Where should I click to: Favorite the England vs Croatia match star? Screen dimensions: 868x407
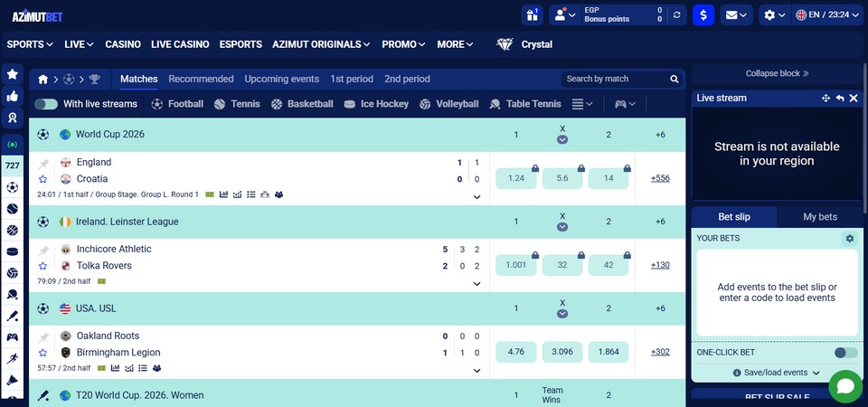[43, 179]
